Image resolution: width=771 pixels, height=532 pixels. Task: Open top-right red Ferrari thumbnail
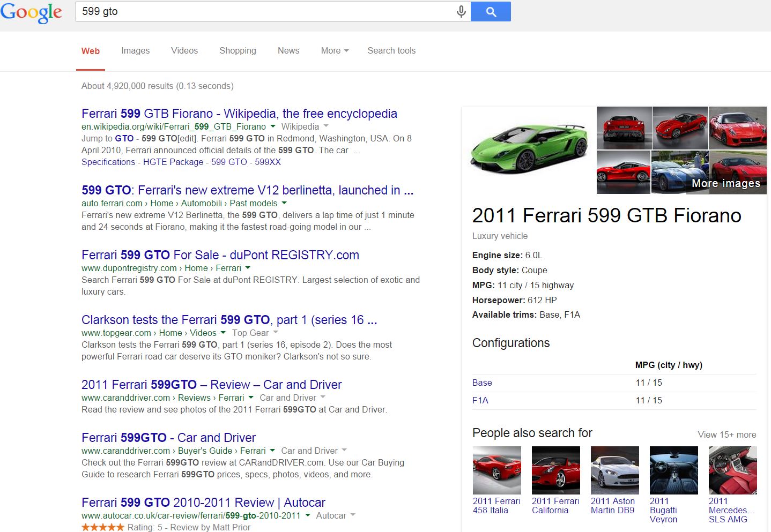(x=738, y=128)
